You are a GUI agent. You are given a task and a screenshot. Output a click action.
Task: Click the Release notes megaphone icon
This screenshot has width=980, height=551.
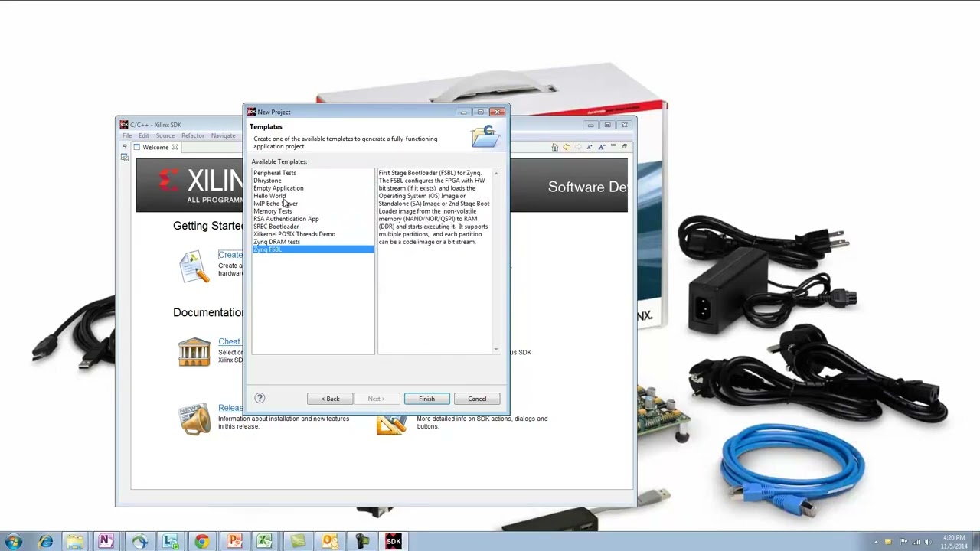pyautogui.click(x=194, y=419)
